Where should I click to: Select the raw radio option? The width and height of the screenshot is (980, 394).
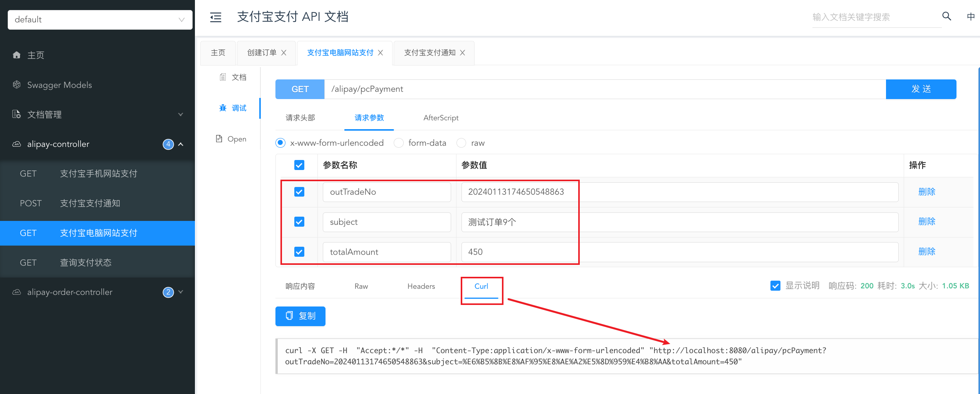click(461, 143)
